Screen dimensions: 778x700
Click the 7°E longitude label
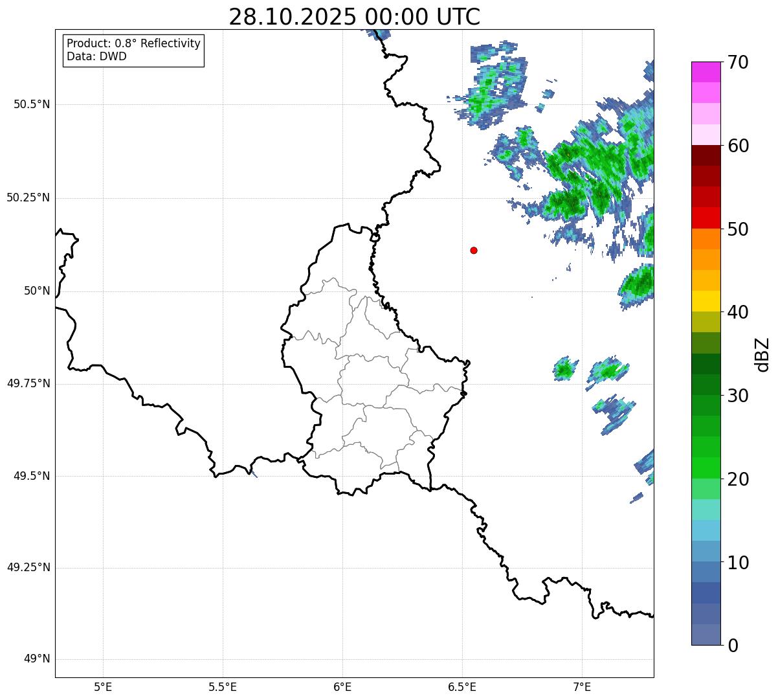(582, 686)
